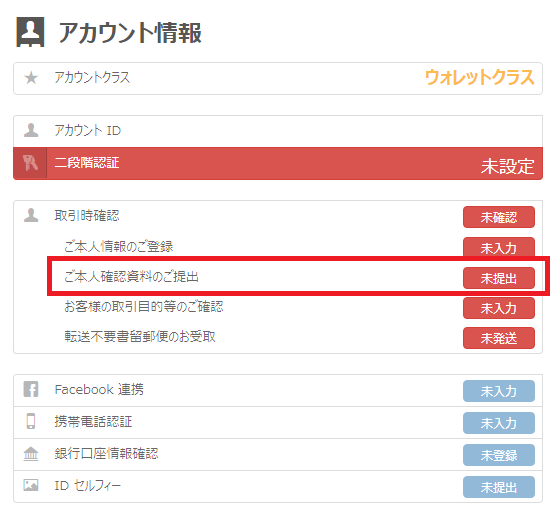Click the blue 未登録 button for 銀行口座情報確認
Image resolution: width=556 pixels, height=510 pixels.
499,455
